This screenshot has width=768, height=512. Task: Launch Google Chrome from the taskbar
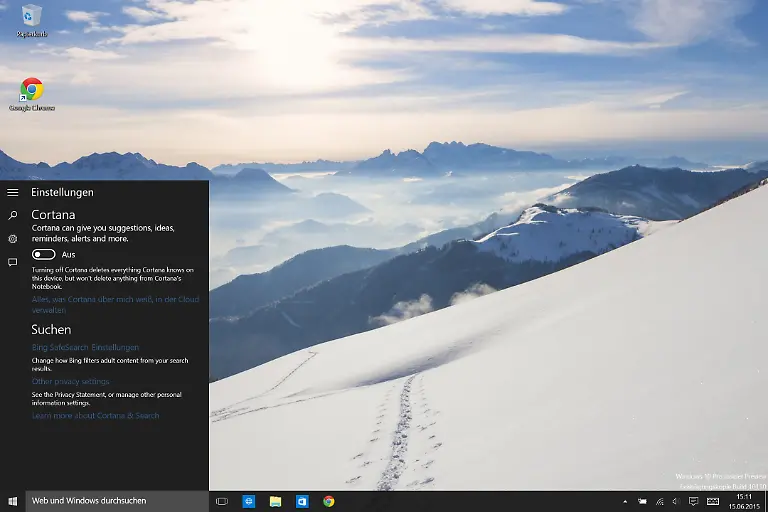pos(328,501)
